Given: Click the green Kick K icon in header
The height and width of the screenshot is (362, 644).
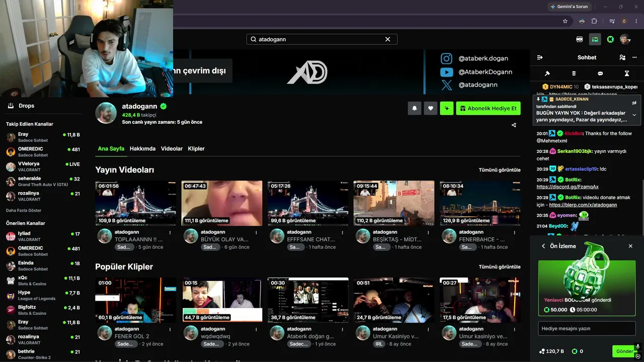Looking at the screenshot, I should pyautogui.click(x=610, y=39).
